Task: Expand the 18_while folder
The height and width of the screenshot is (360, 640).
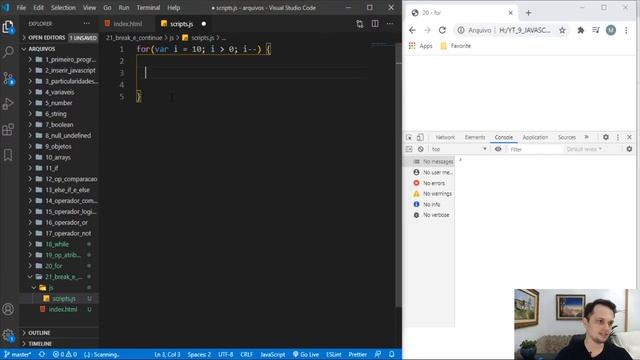Action: [x=57, y=244]
